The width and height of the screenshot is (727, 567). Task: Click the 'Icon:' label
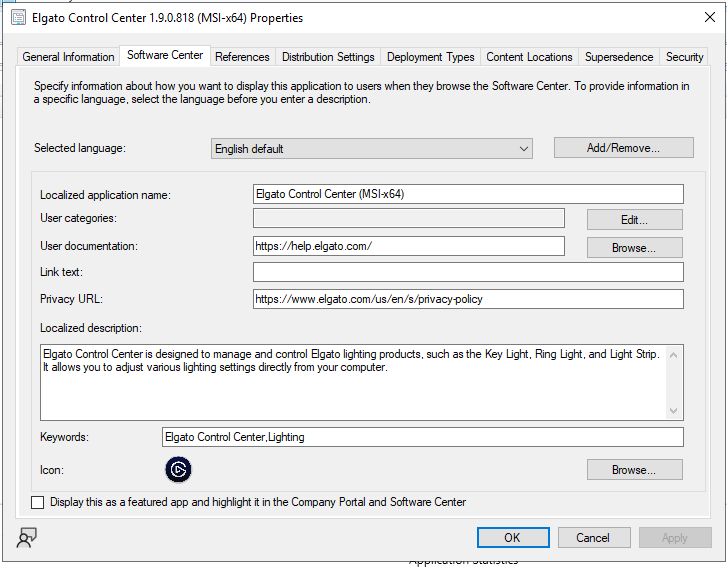click(x=52, y=470)
